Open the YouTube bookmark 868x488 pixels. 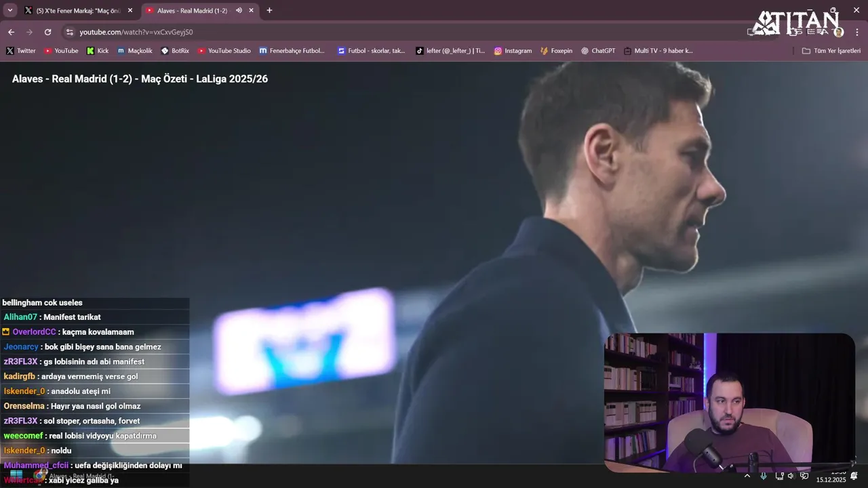point(61,51)
